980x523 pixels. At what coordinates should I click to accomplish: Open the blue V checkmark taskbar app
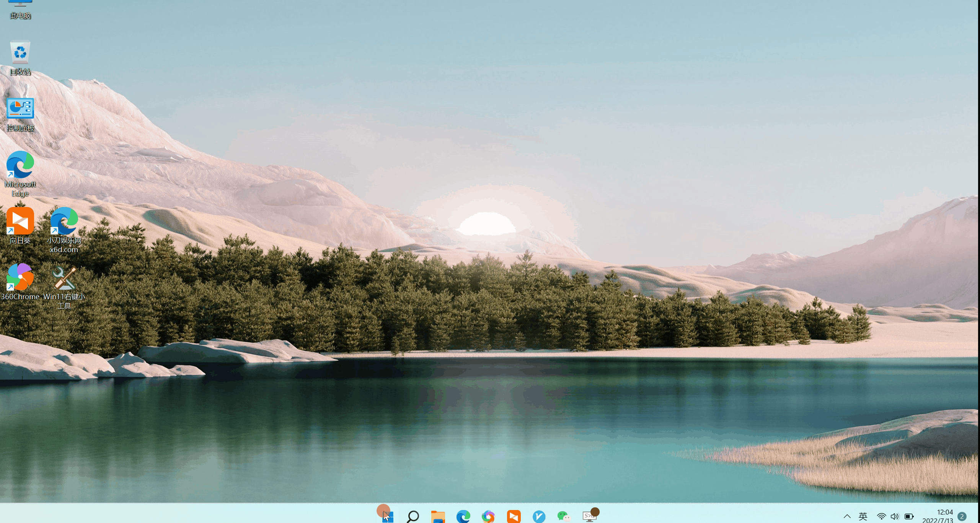(539, 516)
